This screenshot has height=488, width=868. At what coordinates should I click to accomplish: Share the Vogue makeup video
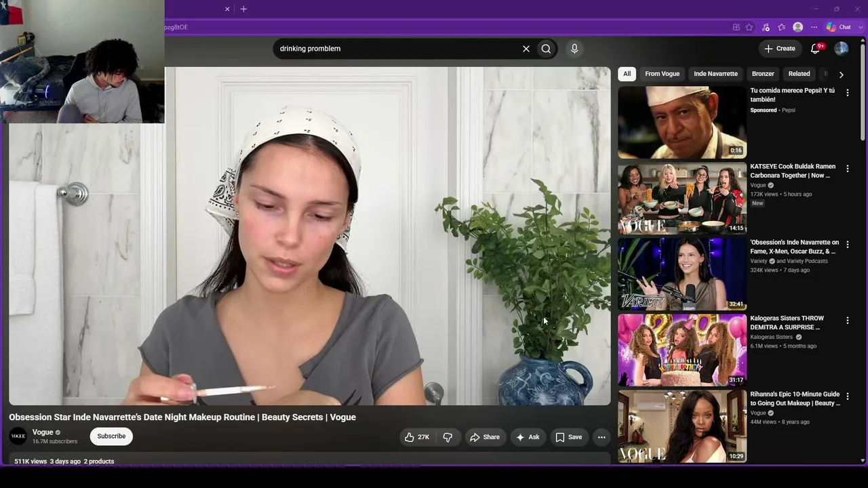pyautogui.click(x=485, y=437)
